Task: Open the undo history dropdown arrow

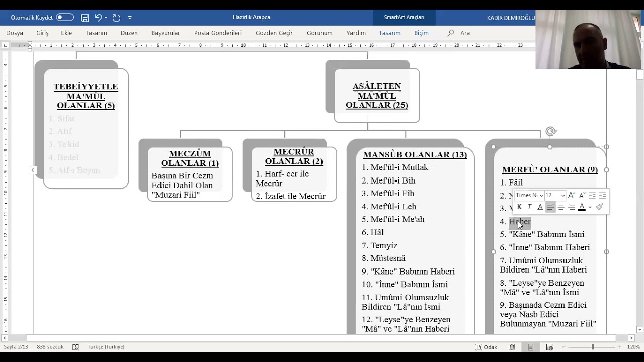Action: tap(106, 18)
